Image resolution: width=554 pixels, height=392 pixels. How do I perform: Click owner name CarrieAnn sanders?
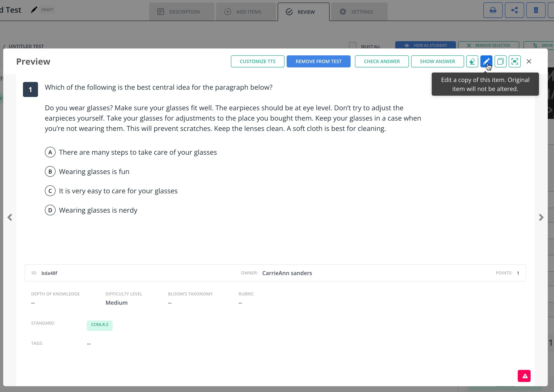287,273
